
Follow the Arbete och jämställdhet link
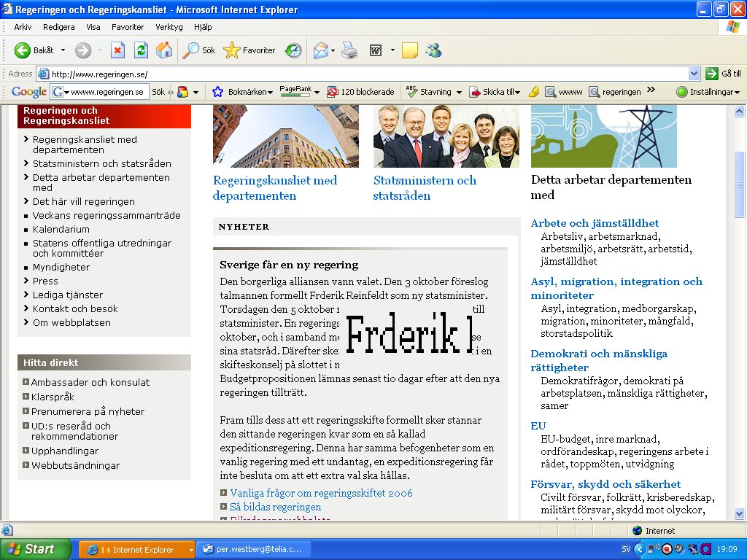595,223
